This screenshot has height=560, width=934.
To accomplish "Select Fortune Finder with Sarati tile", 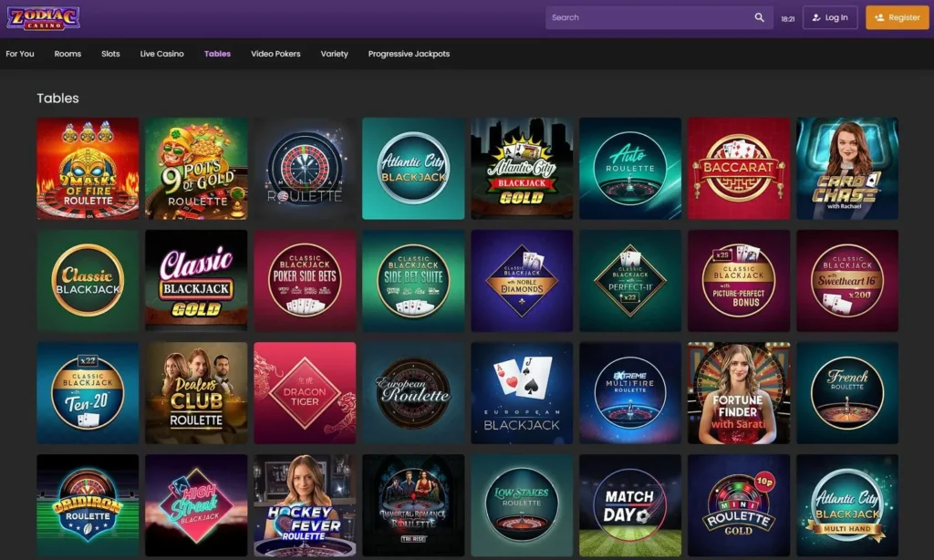I will click(739, 392).
